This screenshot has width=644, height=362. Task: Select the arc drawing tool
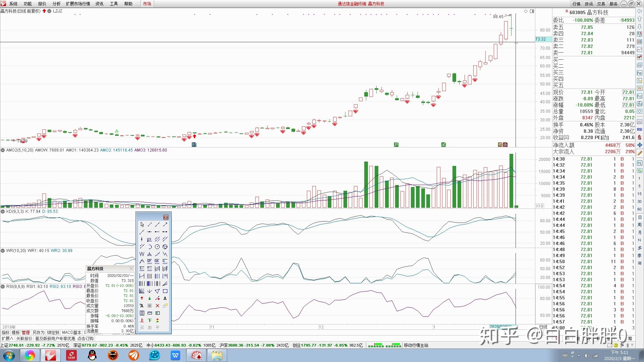[150, 247]
